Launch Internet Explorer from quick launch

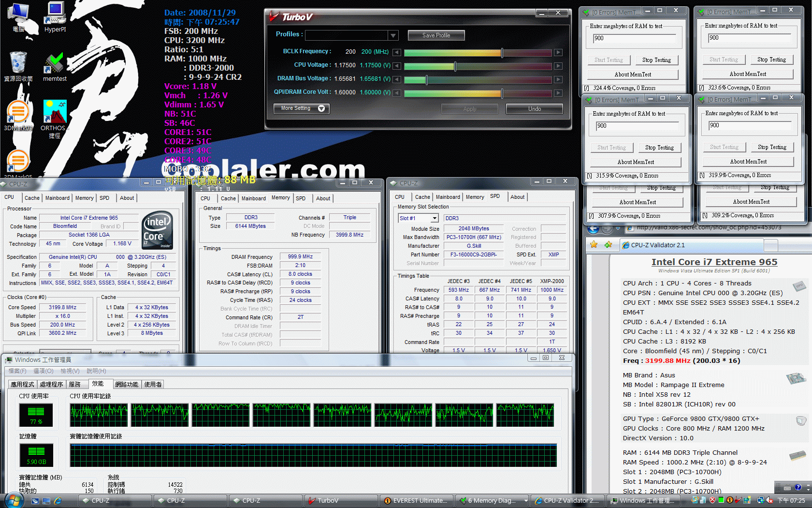58,501
